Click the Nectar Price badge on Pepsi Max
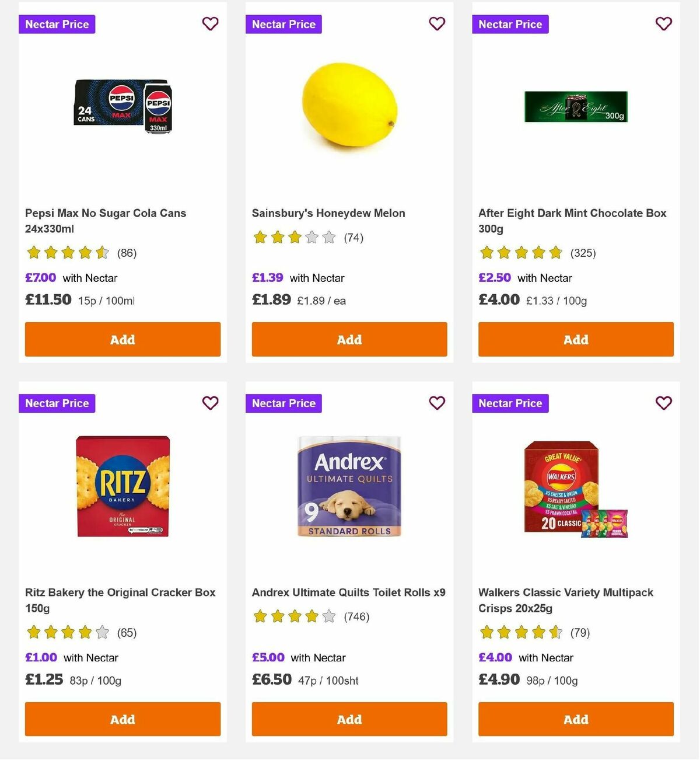The height and width of the screenshot is (760, 700). pos(57,24)
